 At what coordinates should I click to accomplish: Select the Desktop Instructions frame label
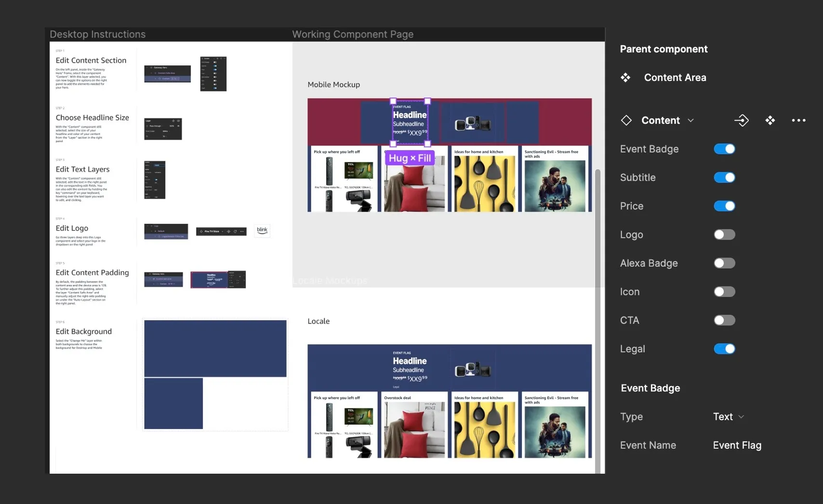tap(98, 34)
